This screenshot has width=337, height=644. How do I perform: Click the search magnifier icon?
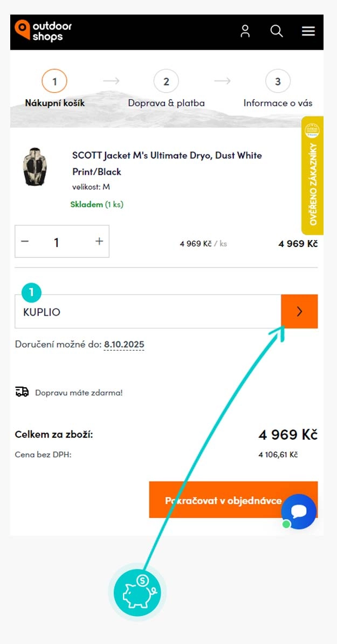(277, 31)
